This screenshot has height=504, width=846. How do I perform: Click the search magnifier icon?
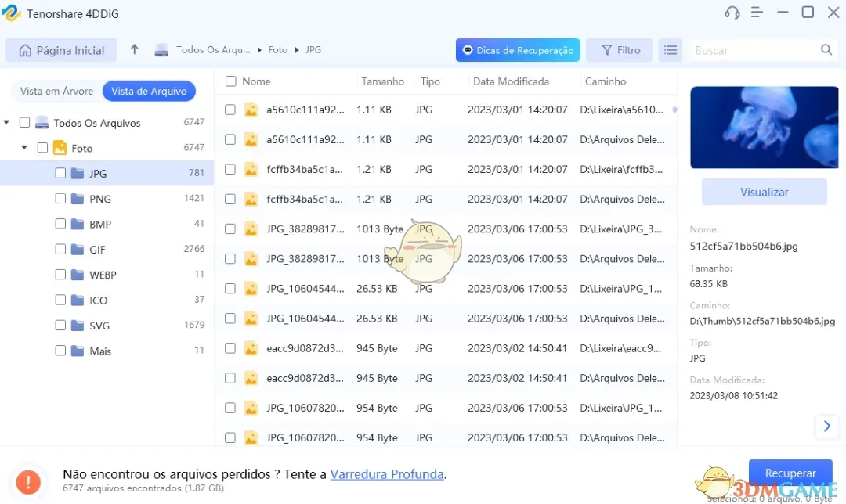(826, 49)
